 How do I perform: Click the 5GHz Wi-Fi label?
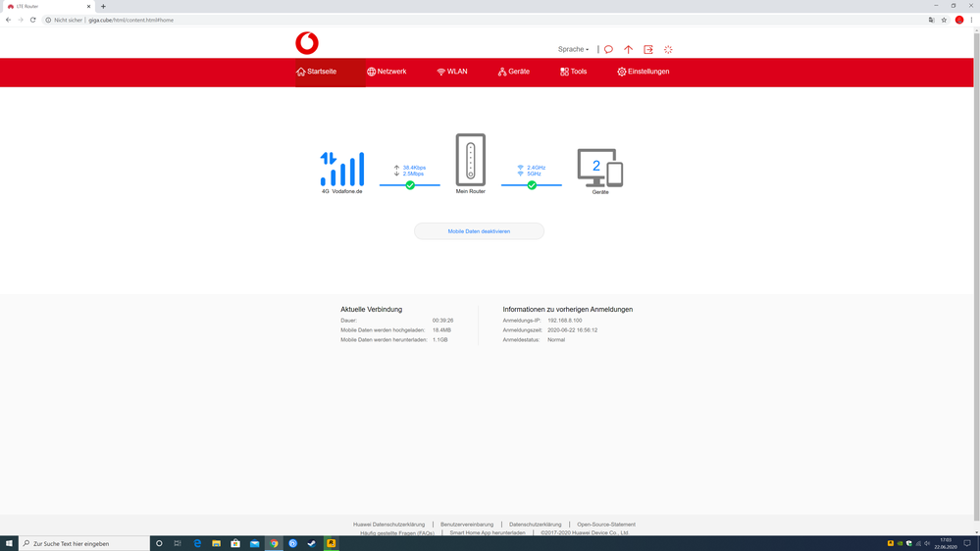534,174
